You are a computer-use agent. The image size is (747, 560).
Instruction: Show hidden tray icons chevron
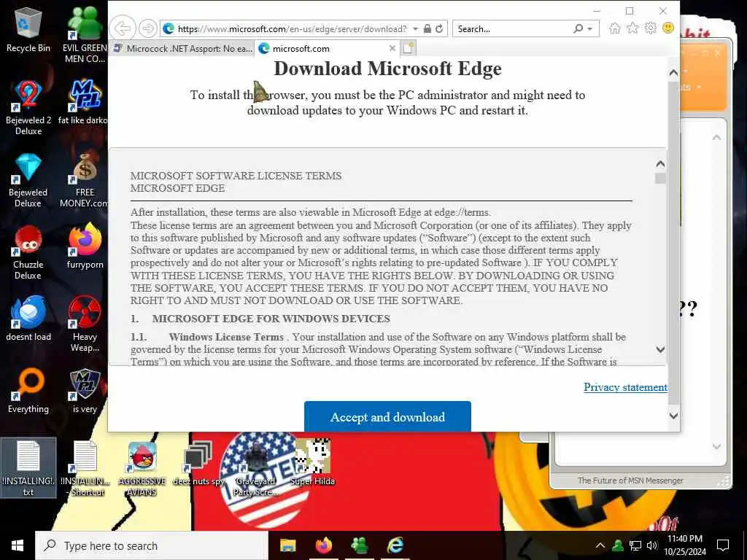[x=600, y=545]
